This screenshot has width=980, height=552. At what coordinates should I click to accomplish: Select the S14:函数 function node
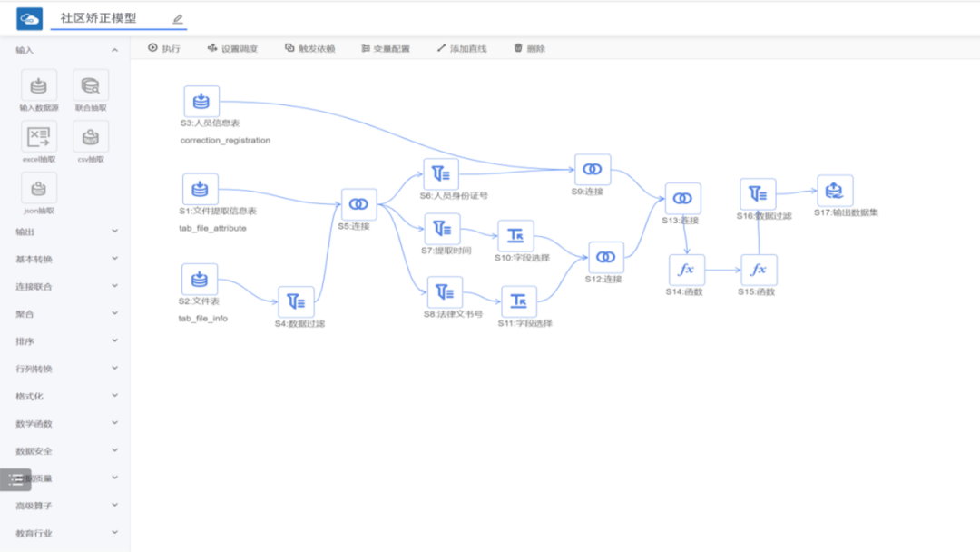pos(686,270)
